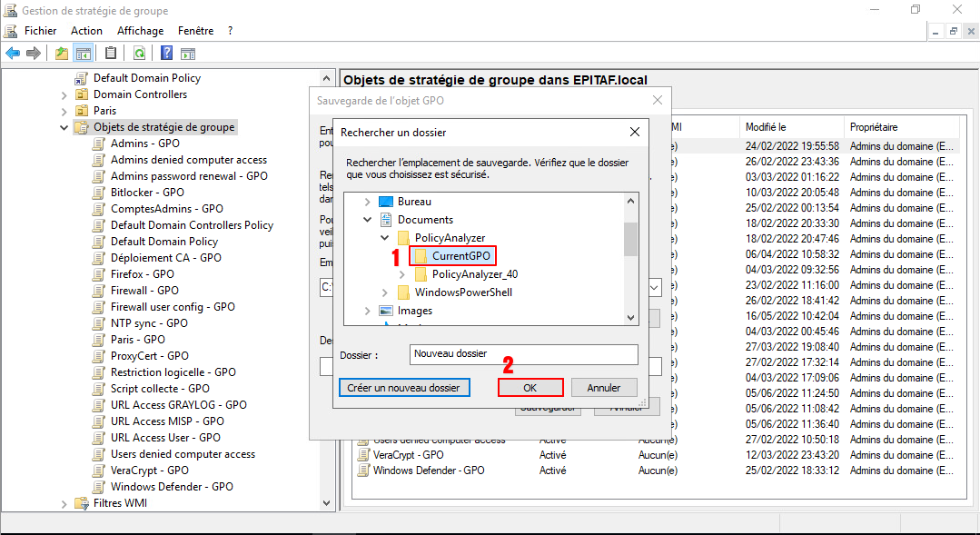This screenshot has width=980, height=535.
Task: Select the CurrentGPO folder
Action: tap(460, 256)
